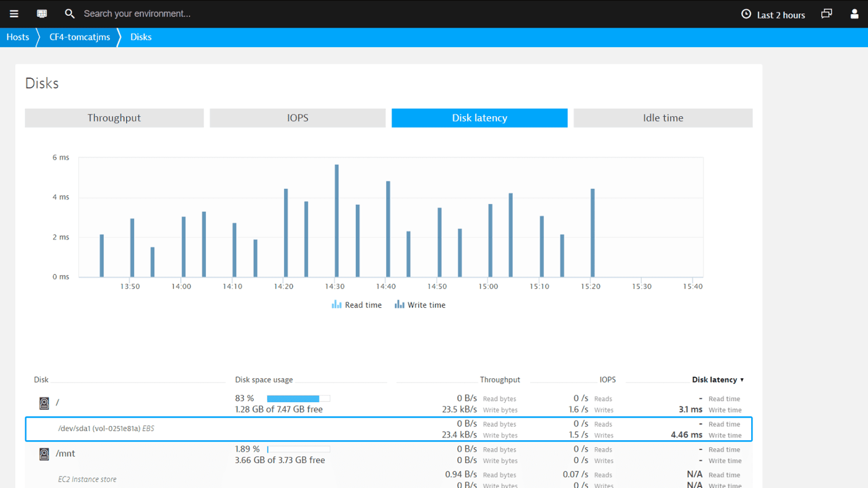Click the Disk column header
The height and width of the screenshot is (488, 868).
pos(41,380)
